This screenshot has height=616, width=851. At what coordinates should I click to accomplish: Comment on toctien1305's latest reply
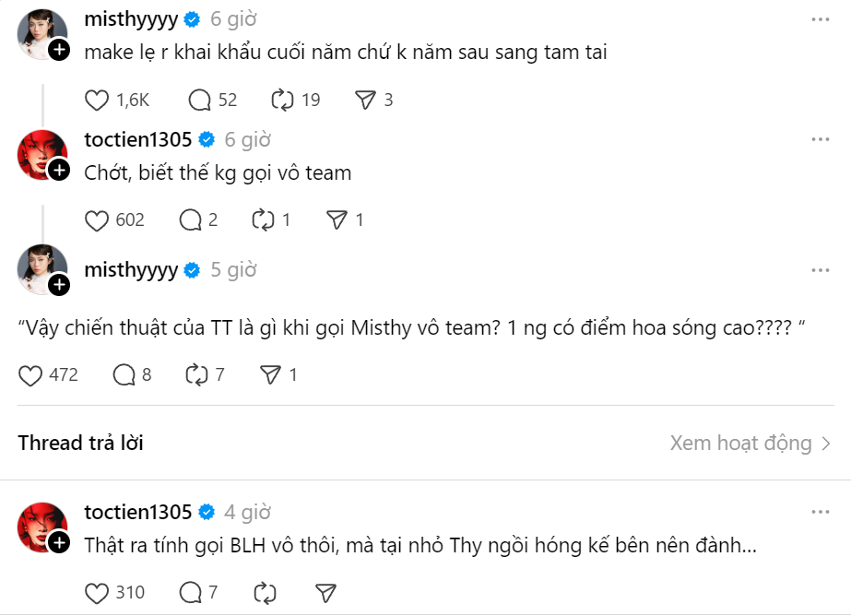[192, 592]
